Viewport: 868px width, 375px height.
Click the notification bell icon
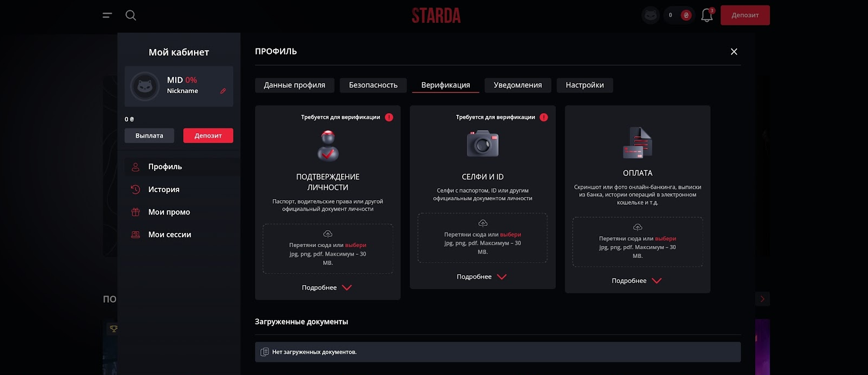pos(706,15)
